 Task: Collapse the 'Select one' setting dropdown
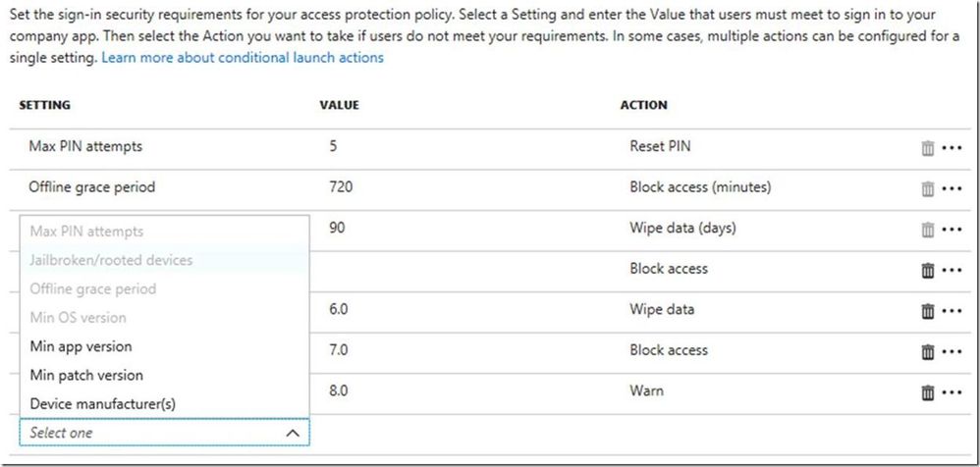(x=292, y=433)
